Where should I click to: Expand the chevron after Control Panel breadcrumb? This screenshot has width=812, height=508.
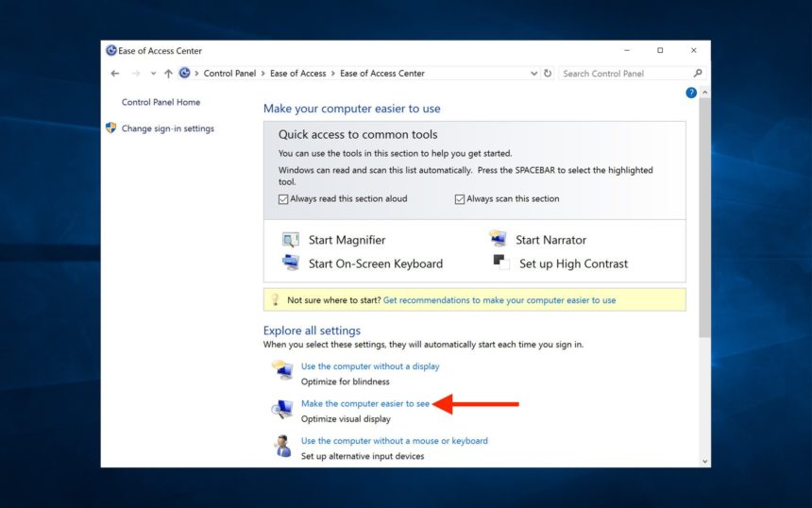[263, 74]
